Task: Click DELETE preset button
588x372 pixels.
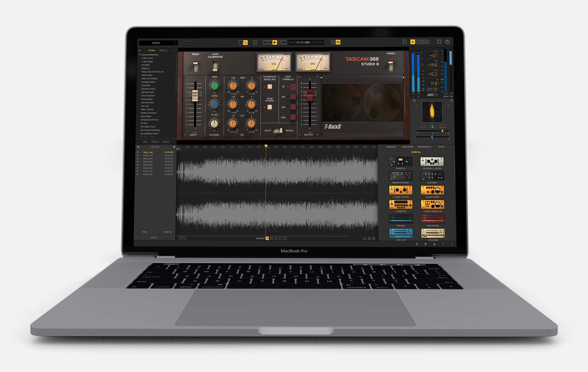Action: (x=166, y=142)
